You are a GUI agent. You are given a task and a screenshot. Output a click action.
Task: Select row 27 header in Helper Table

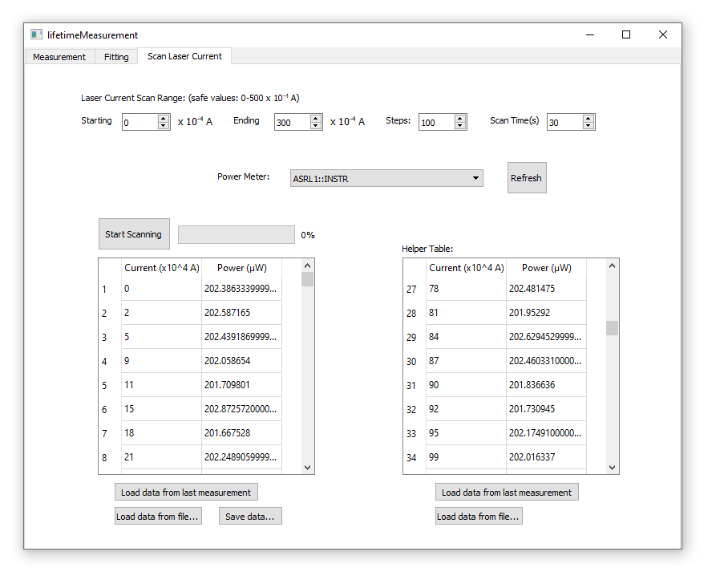tap(415, 289)
